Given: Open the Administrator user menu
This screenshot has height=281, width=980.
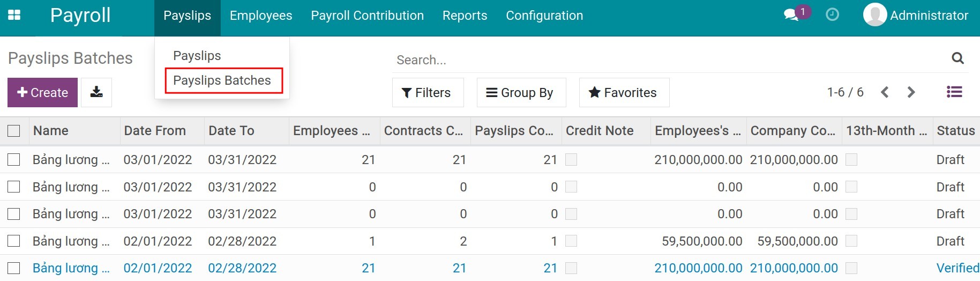Looking at the screenshot, I should (916, 15).
